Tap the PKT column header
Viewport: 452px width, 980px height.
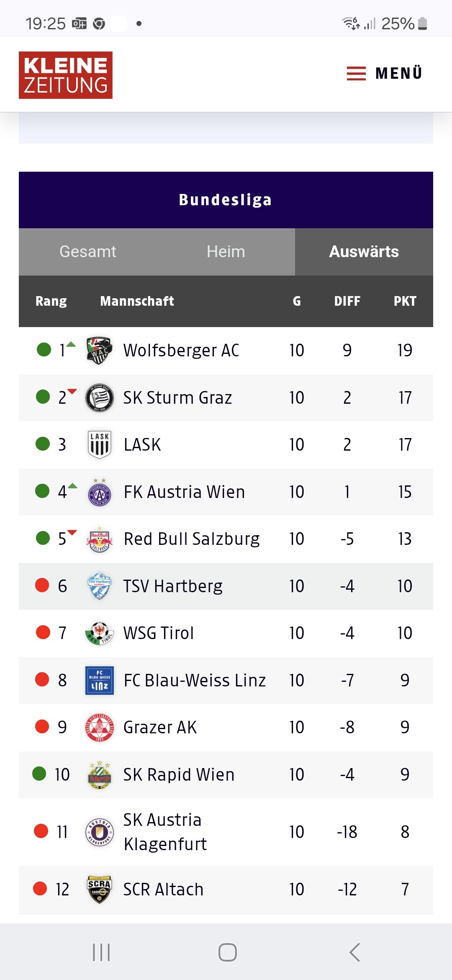(405, 301)
